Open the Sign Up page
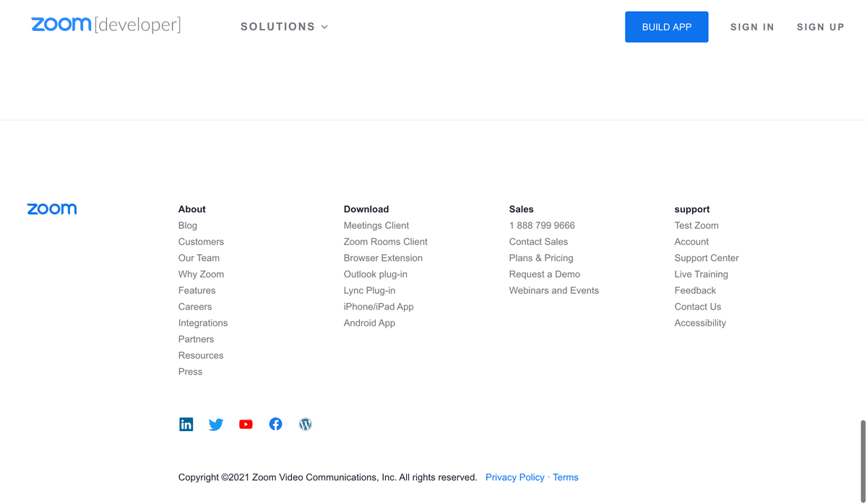The height and width of the screenshot is (504, 867). pos(821,27)
